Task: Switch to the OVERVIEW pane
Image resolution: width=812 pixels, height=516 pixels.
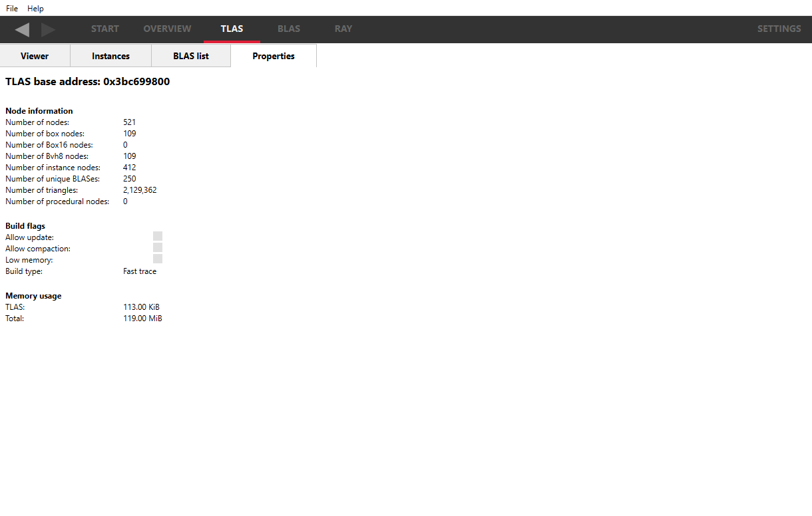Action: coord(167,29)
